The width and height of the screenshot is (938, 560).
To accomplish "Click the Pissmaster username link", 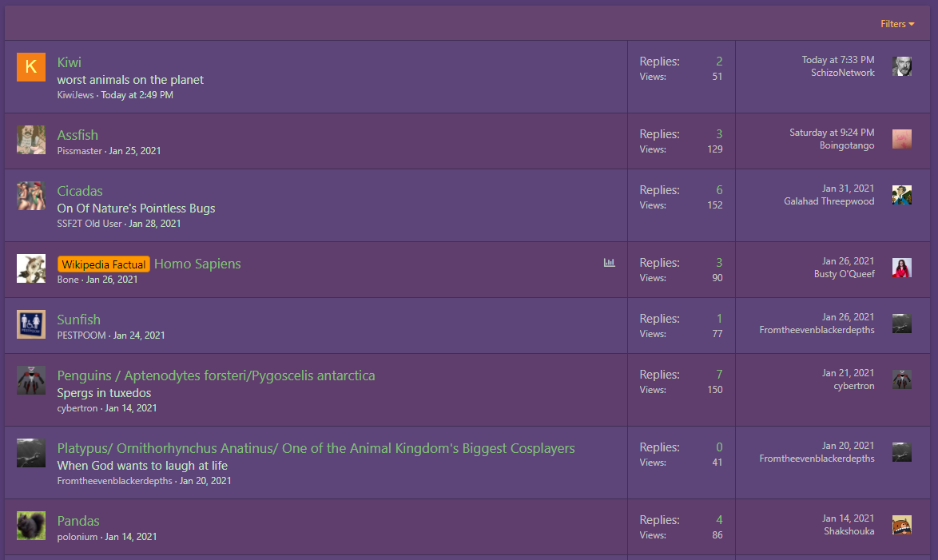I will 80,151.
